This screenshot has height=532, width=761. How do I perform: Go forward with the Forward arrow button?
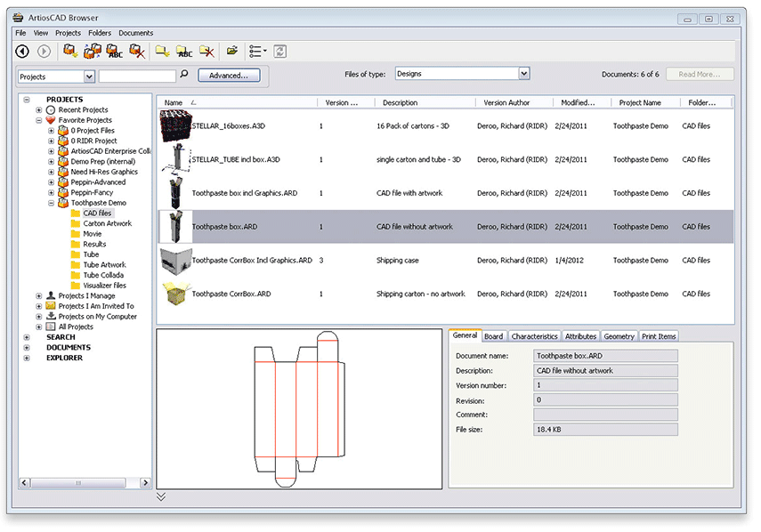click(x=45, y=51)
